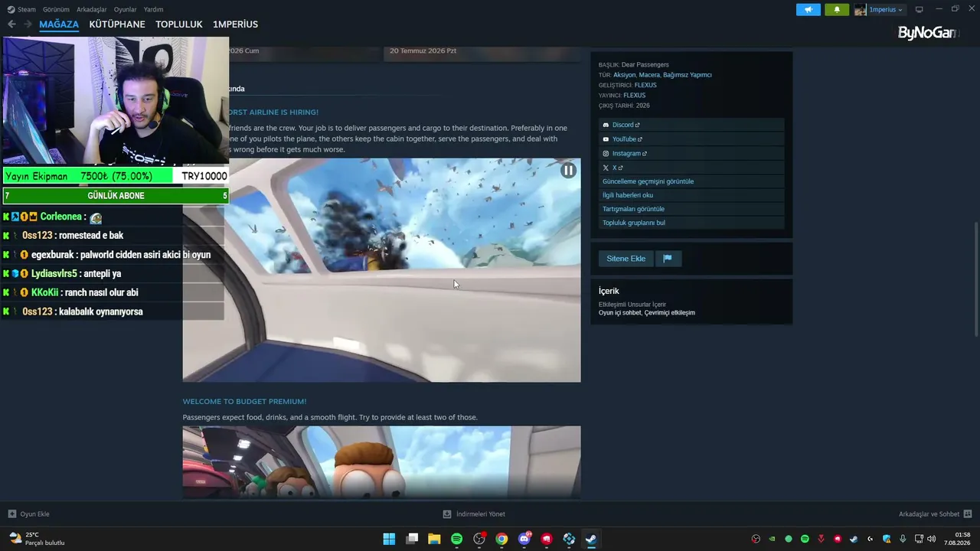Click the Sitene Ekle button
Viewport: 980px width, 551px height.
point(626,259)
